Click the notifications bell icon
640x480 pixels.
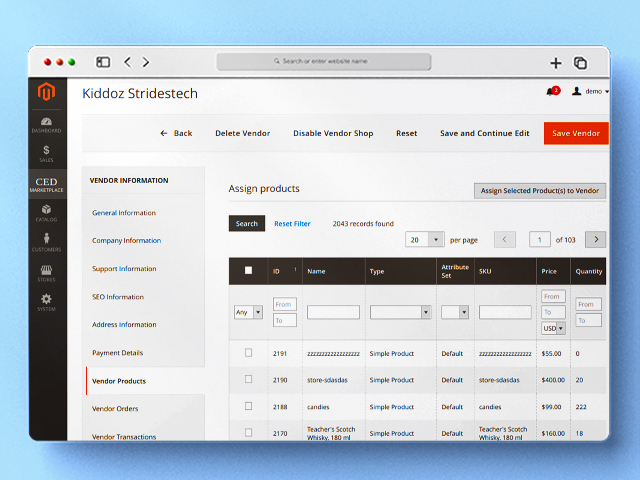(550, 91)
